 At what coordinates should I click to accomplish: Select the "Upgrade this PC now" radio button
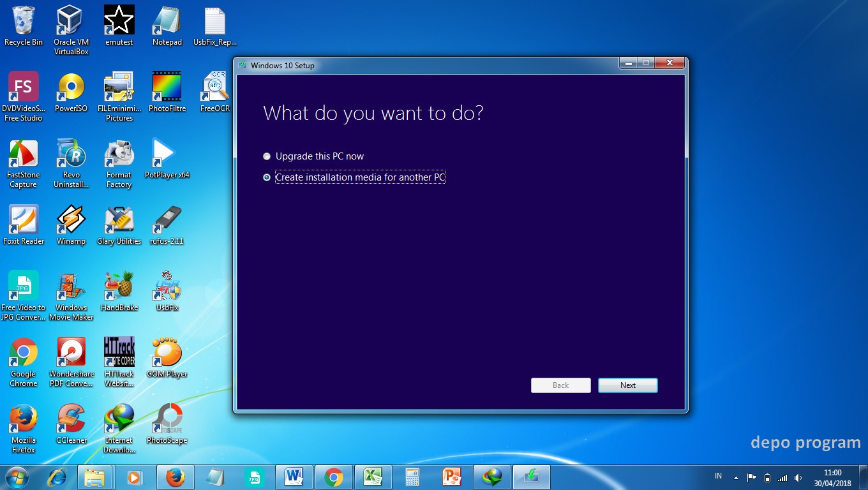267,156
